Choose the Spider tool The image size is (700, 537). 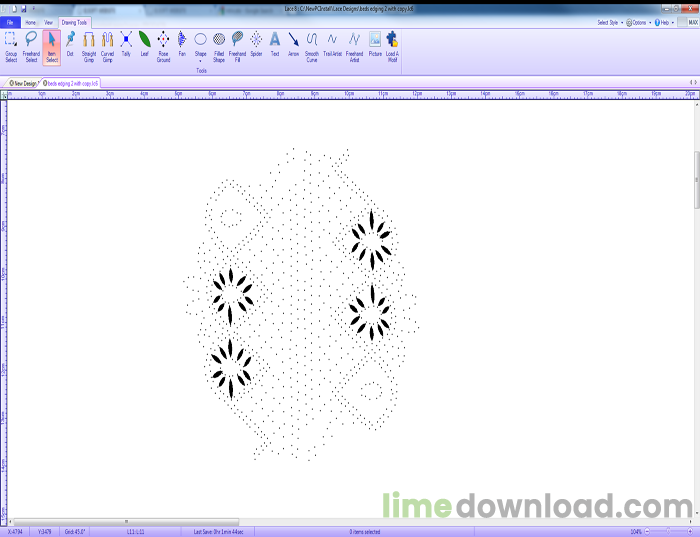[256, 45]
